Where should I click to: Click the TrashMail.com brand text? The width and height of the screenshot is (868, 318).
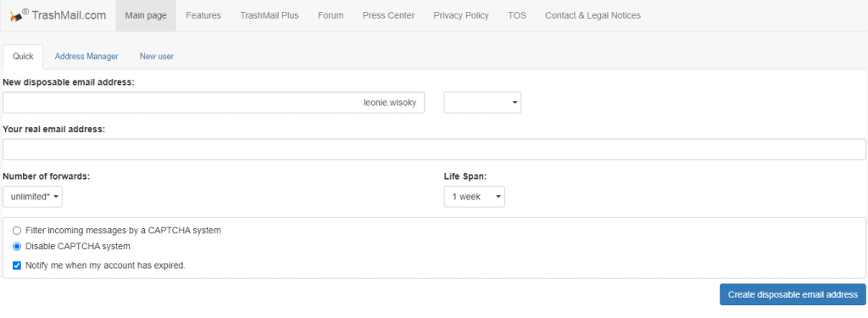tap(70, 15)
